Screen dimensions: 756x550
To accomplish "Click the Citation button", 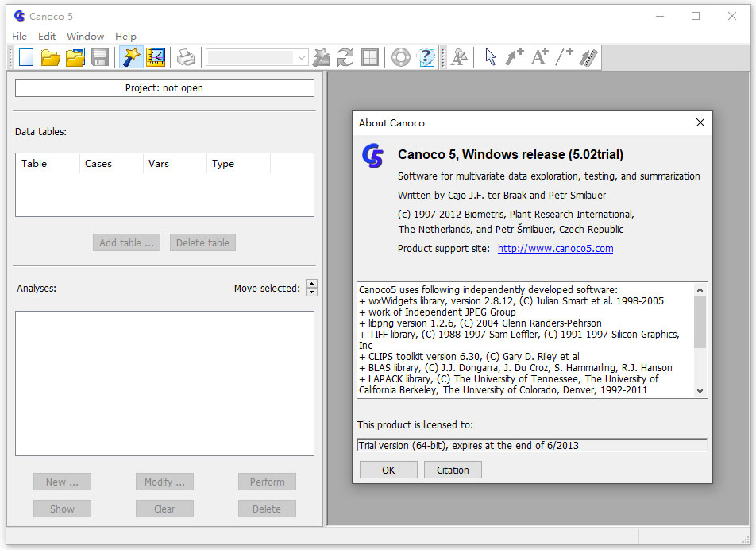I will click(x=453, y=470).
